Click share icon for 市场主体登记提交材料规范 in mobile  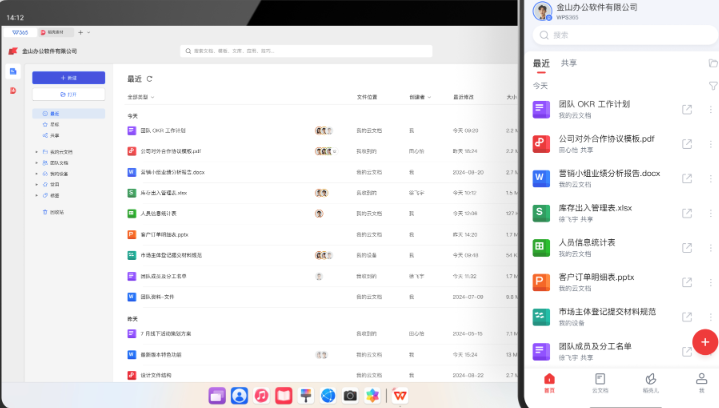click(x=686, y=317)
